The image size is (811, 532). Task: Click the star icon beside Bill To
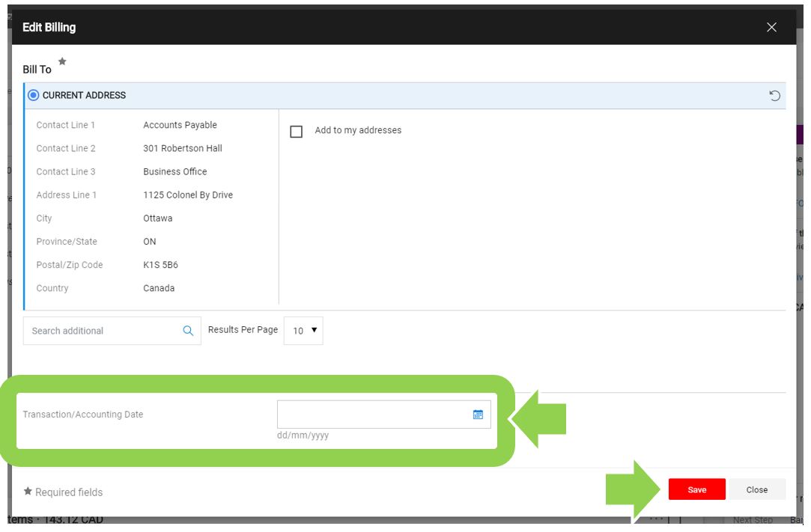62,62
